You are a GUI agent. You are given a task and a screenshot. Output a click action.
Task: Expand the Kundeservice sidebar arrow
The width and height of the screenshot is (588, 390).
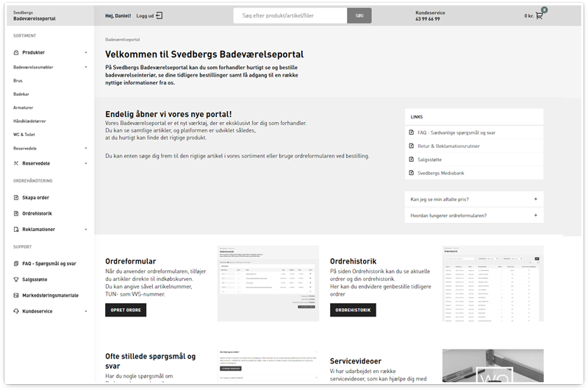point(86,311)
